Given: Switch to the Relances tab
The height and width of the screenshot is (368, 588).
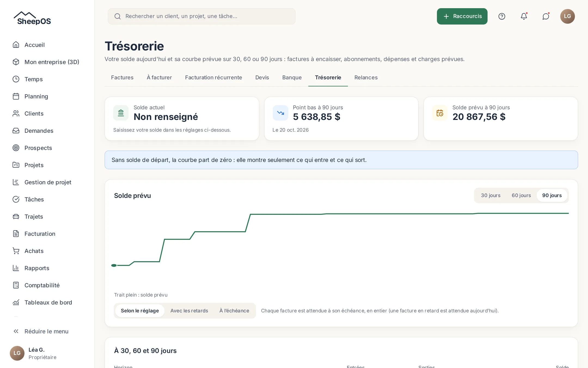Looking at the screenshot, I should 366,77.
